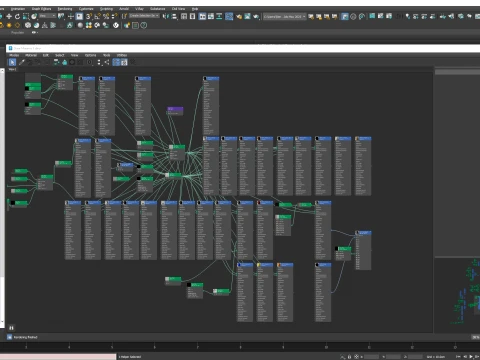Image resolution: width=480 pixels, height=360 pixels.
Task: Click the Align tool icon
Action: (174, 16)
